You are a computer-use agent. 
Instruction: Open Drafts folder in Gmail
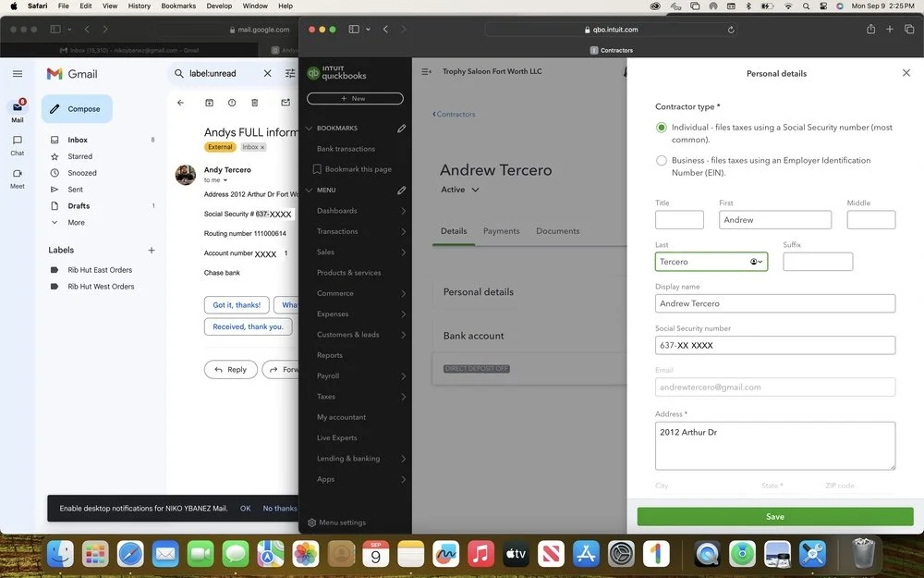[79, 206]
